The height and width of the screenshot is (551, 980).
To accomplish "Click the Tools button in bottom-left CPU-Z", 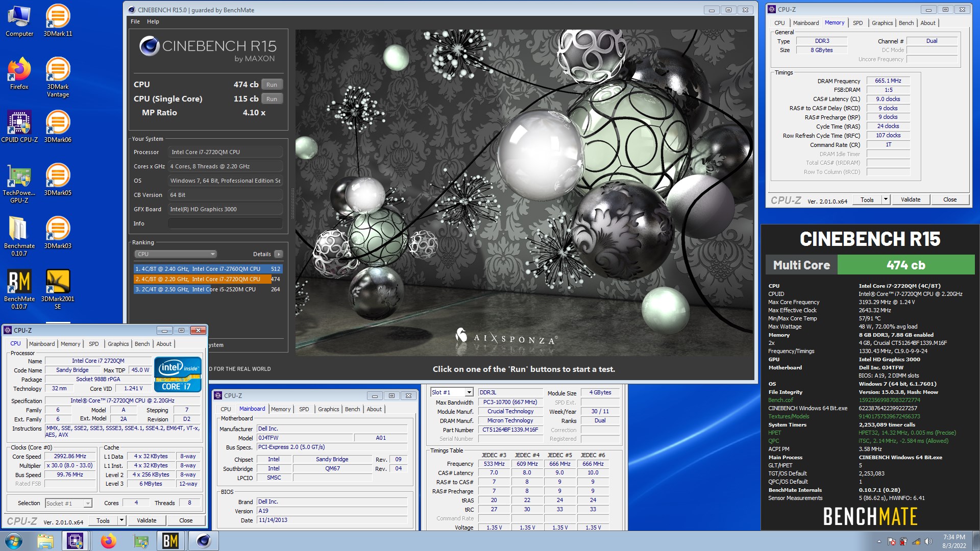I will point(103,520).
